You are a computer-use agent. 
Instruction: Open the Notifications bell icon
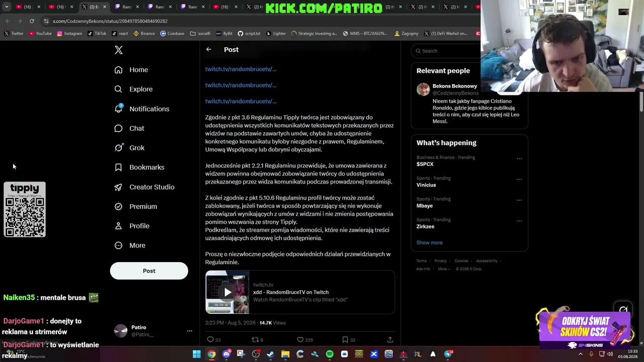118,109
